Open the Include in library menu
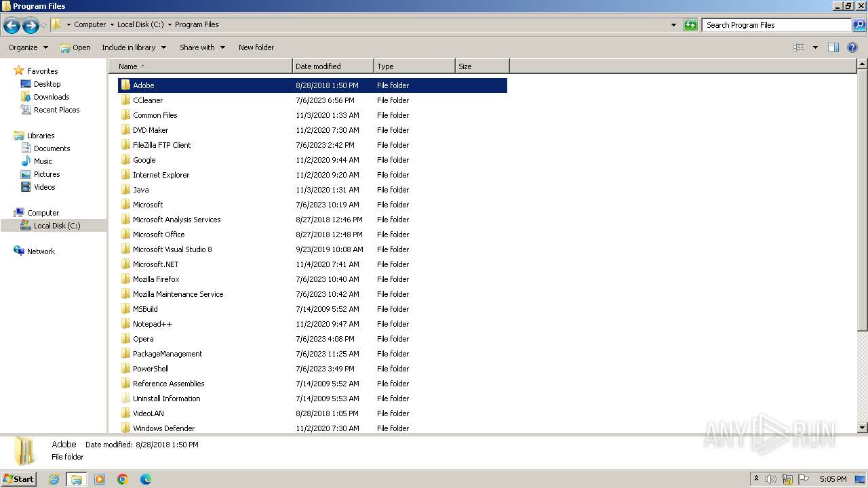The width and height of the screenshot is (868, 488). (x=134, y=47)
